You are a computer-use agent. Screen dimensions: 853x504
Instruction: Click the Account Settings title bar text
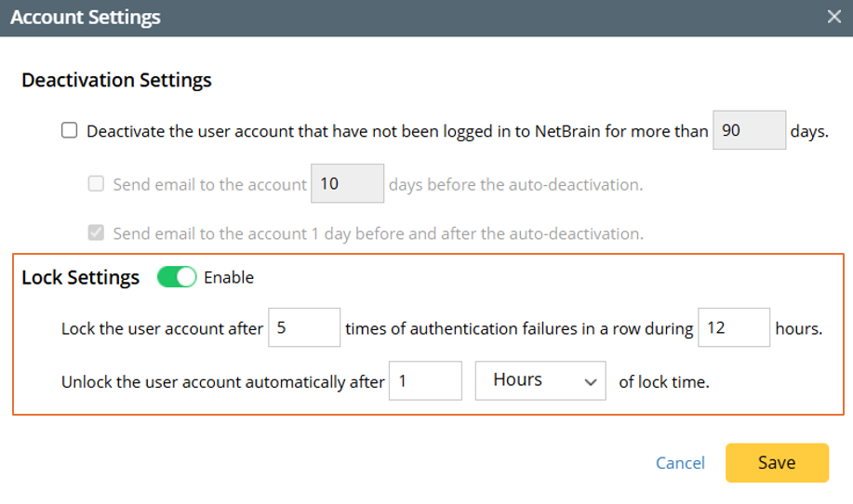coord(86,17)
